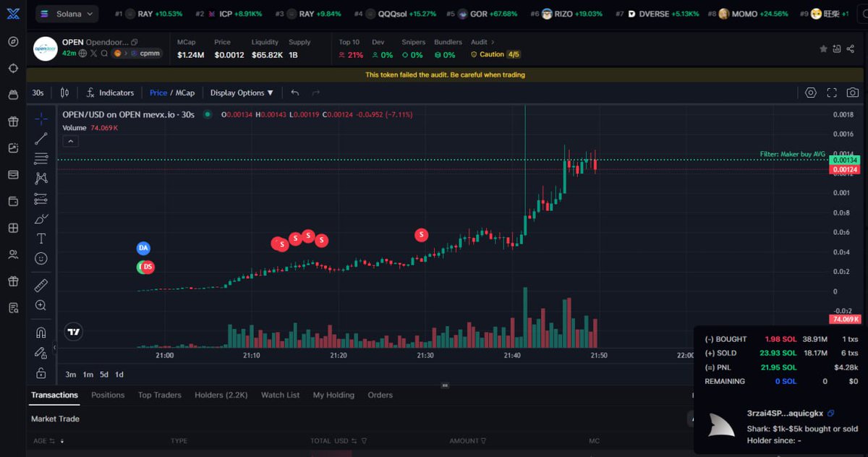Select the Transactions tab

54,395
